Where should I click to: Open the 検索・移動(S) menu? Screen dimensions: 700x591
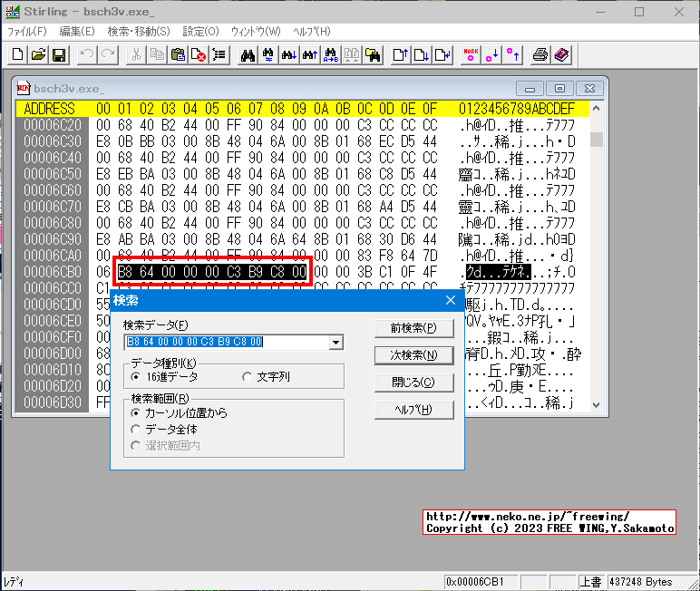point(139,32)
